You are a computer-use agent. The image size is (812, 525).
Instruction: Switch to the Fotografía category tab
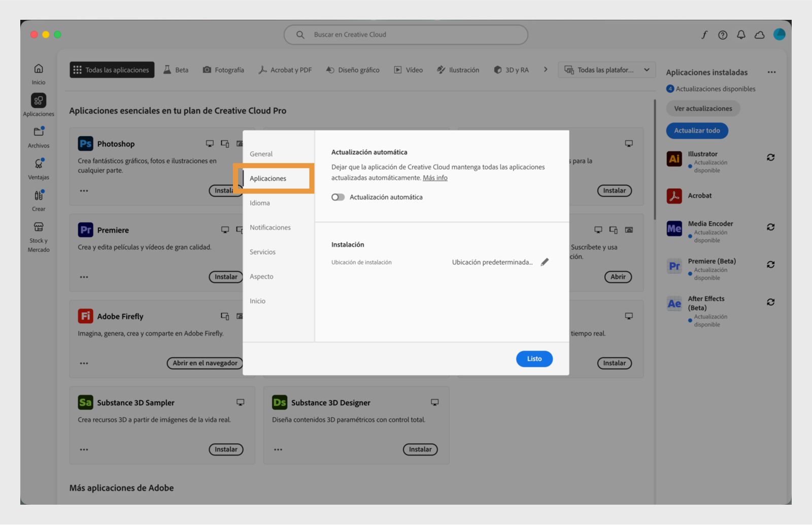[x=223, y=70]
